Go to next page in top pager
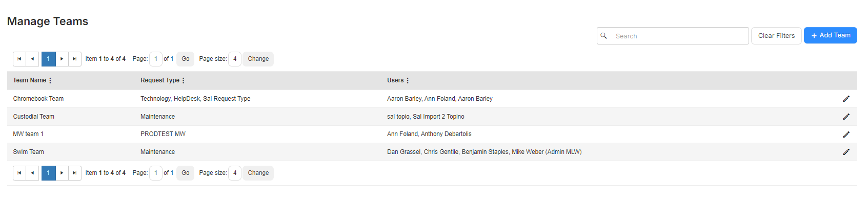The height and width of the screenshot is (201, 868). [62, 59]
